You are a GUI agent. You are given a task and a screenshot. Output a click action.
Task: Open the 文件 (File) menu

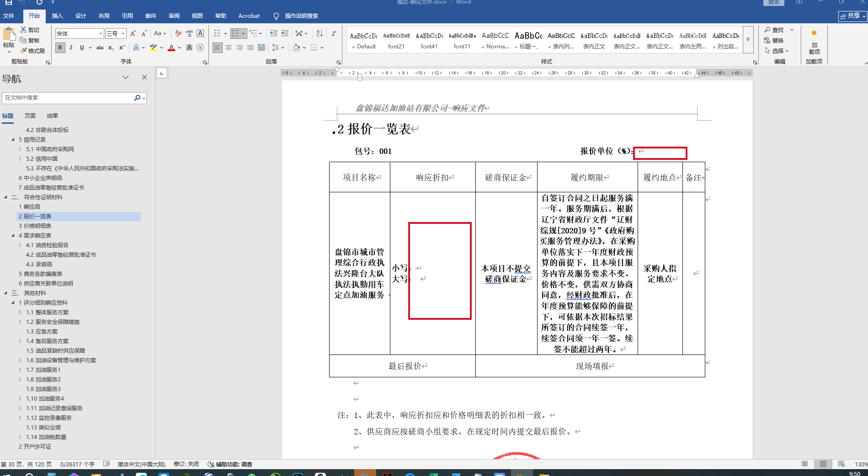pos(9,16)
